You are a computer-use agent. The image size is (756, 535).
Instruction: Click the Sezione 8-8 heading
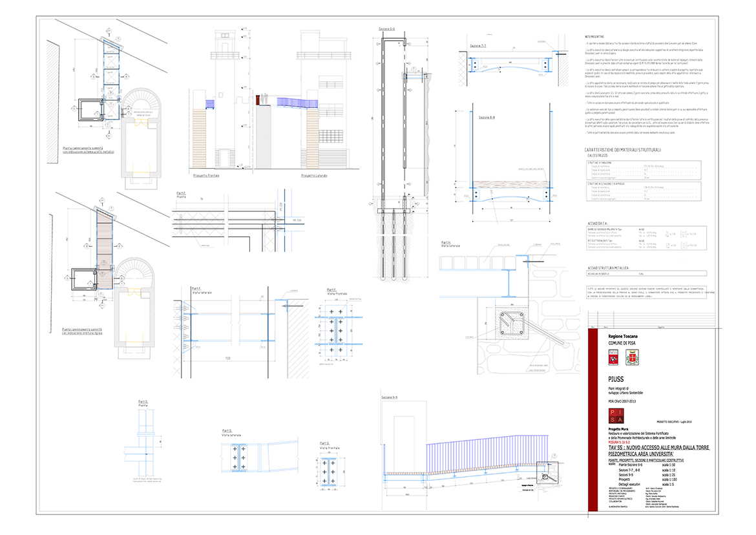coord(486,118)
